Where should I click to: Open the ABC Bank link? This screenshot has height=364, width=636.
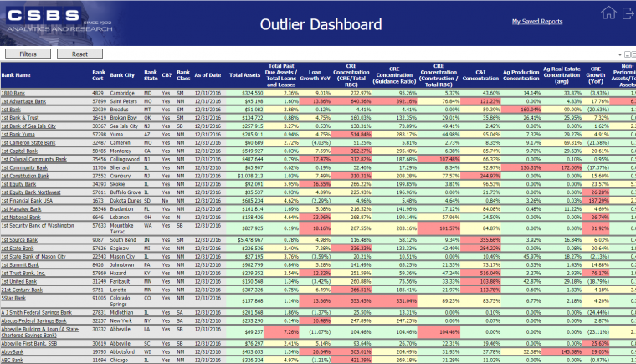[13, 360]
